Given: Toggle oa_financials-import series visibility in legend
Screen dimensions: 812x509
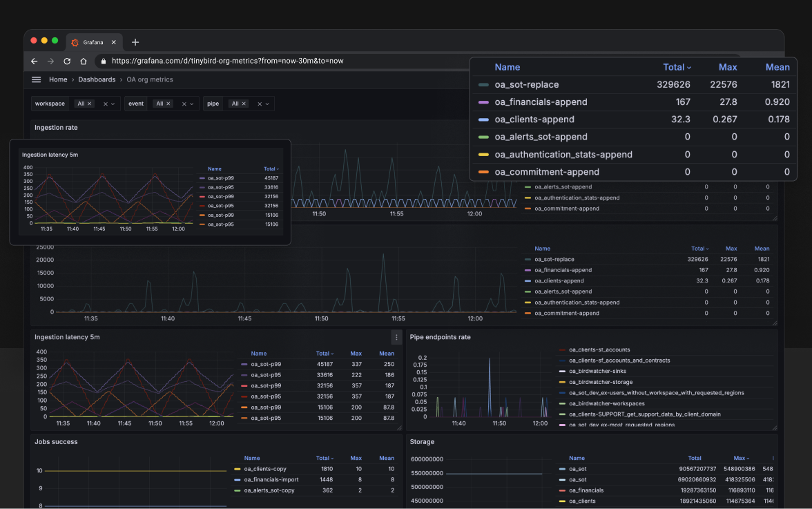Looking at the screenshot, I should click(x=271, y=479).
